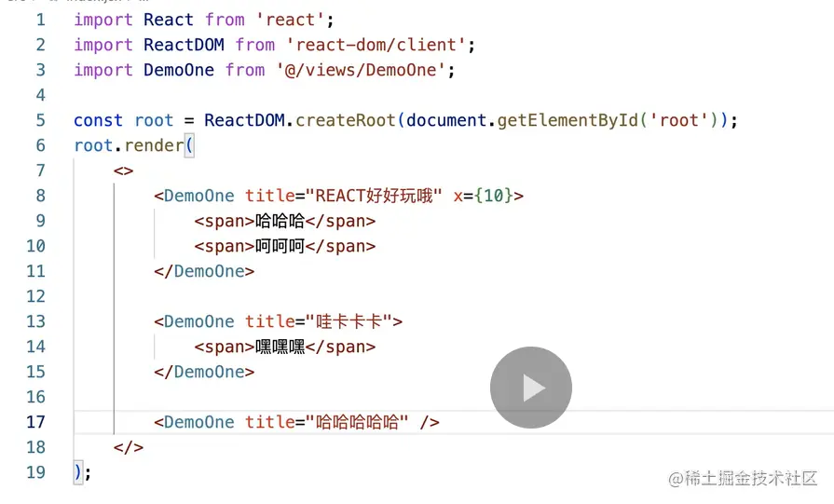Click line number 17 in gutter
Image resolution: width=834 pixels, height=504 pixels.
[x=35, y=422]
